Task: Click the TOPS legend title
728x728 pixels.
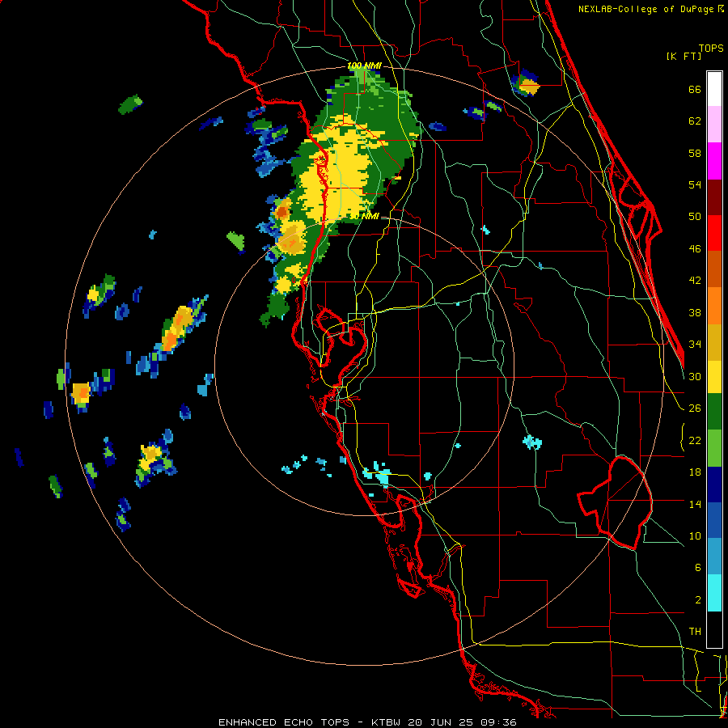Action: click(x=711, y=49)
